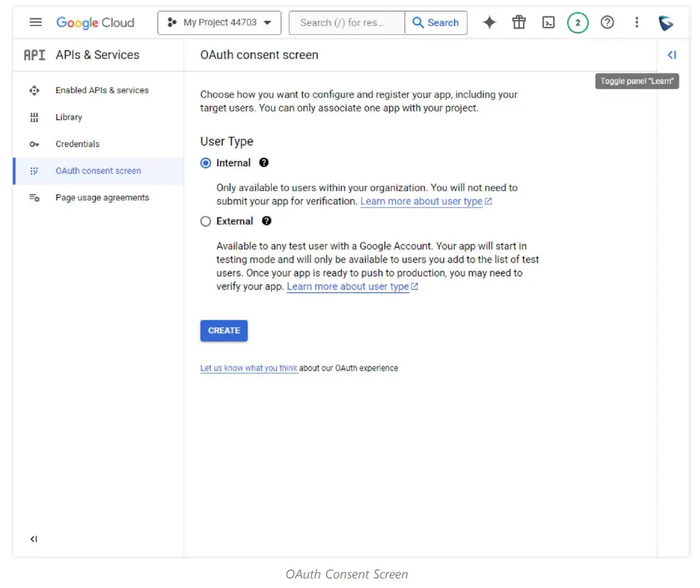Screen dimensions: 700x588
Task: Click the Google Cloud logo
Action: (95, 23)
